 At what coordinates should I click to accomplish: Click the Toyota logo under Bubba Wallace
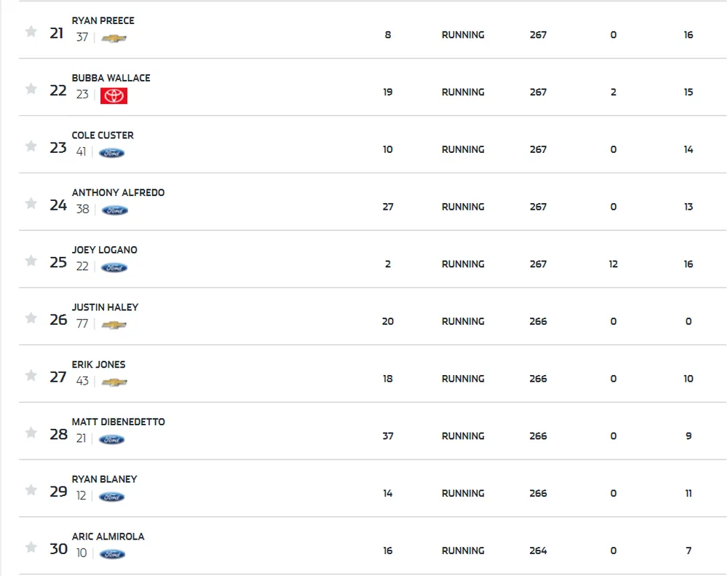point(114,95)
